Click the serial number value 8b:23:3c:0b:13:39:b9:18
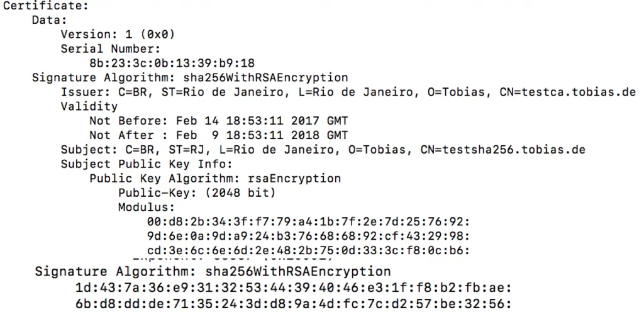This screenshot has width=644, height=312. 172,64
